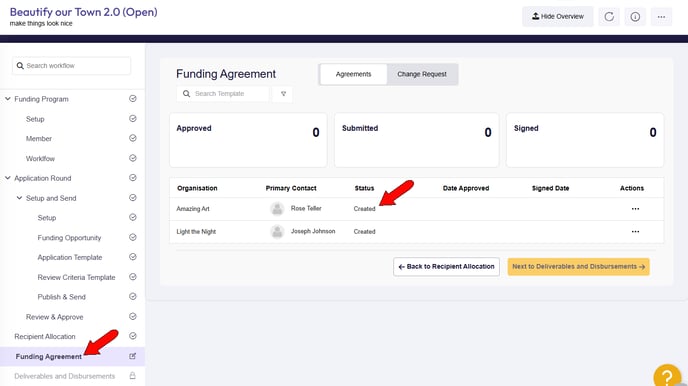The image size is (688, 386).
Task: Select Funding Agreement in the sidebar
Action: pos(49,357)
